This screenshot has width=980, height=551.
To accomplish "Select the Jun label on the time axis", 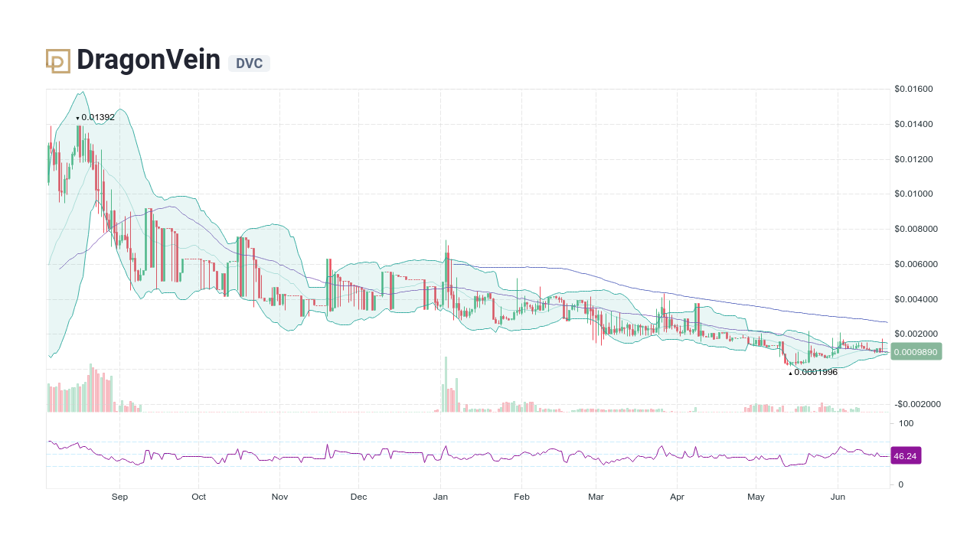I will (x=838, y=497).
